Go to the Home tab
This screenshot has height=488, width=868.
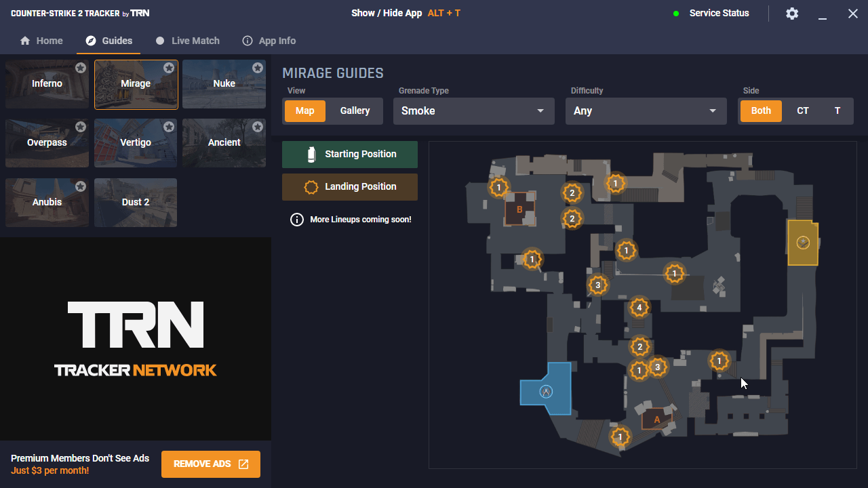pyautogui.click(x=41, y=41)
